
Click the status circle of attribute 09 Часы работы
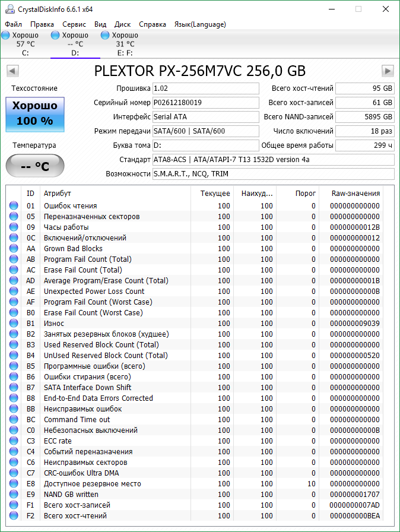[14, 227]
